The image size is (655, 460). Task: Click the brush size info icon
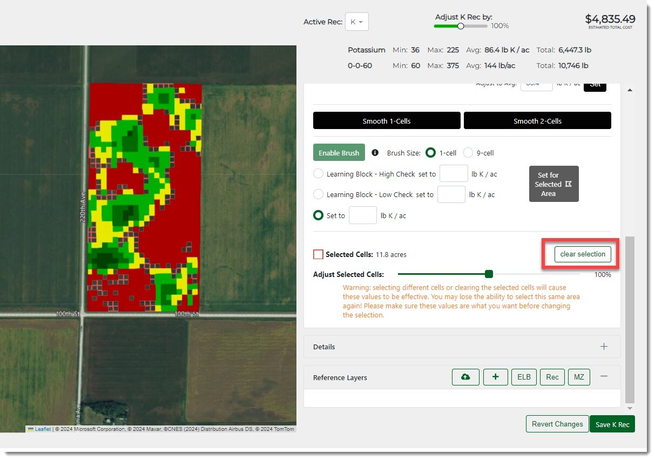click(x=375, y=153)
